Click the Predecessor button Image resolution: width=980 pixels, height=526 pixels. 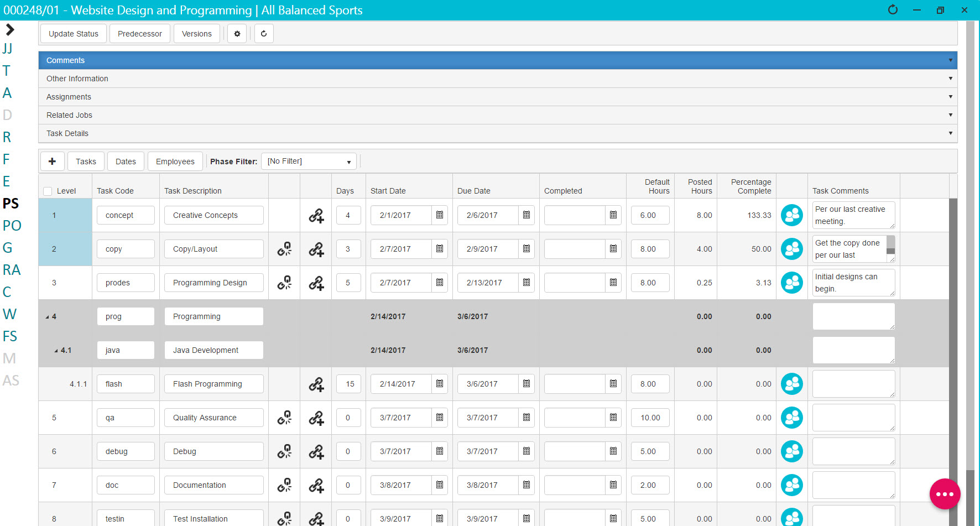(x=140, y=34)
